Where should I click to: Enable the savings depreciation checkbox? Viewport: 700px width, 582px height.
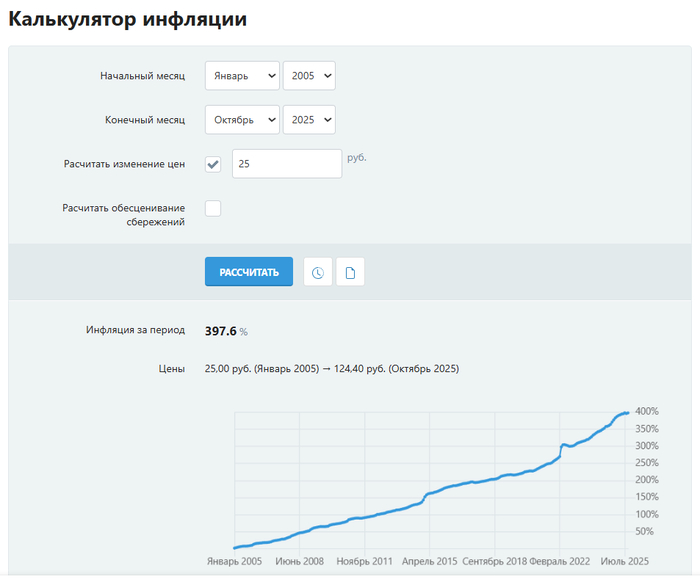click(213, 208)
